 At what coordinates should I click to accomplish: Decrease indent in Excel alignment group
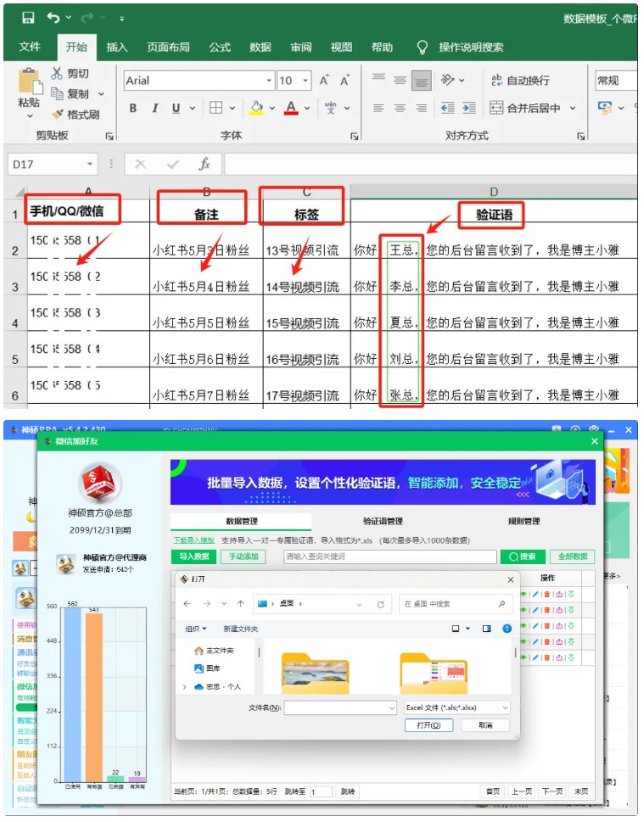point(447,108)
